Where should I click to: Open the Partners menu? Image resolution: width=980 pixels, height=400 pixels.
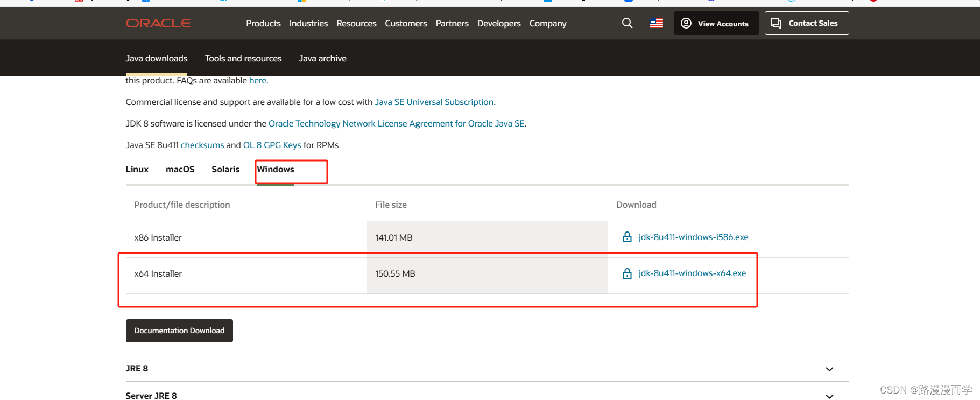click(452, 23)
